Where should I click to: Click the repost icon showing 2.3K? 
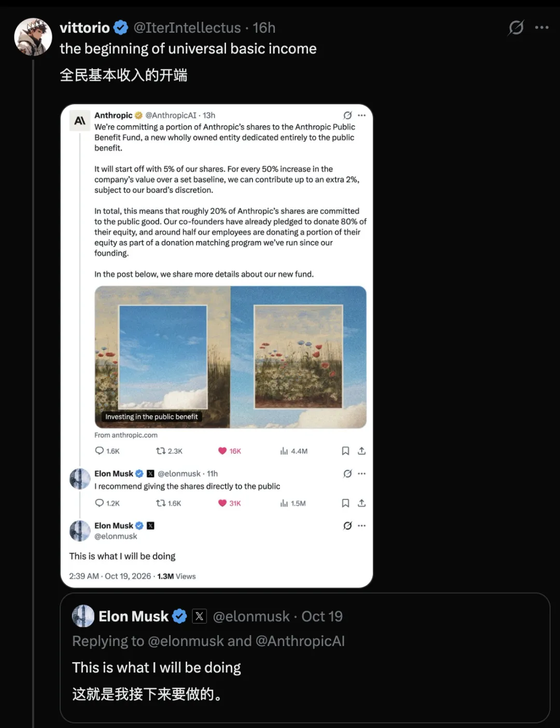coord(161,451)
